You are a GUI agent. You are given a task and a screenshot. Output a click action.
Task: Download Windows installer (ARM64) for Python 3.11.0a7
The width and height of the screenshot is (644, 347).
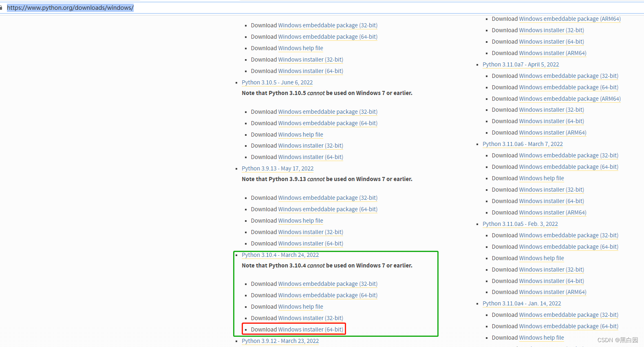tap(553, 133)
